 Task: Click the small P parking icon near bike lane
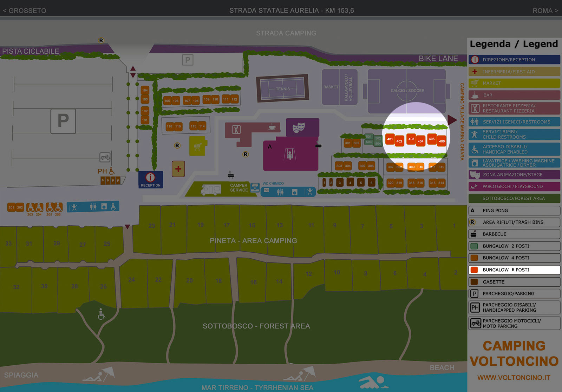[188, 60]
